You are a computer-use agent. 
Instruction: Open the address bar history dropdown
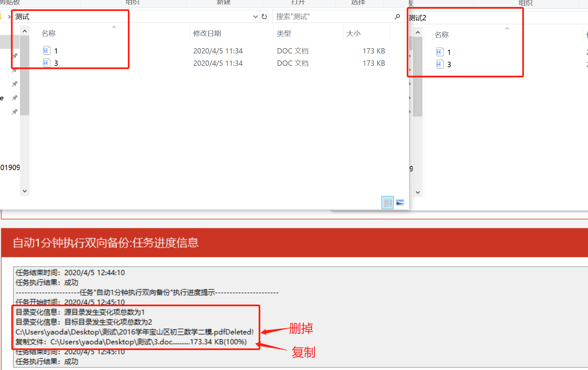coord(255,16)
